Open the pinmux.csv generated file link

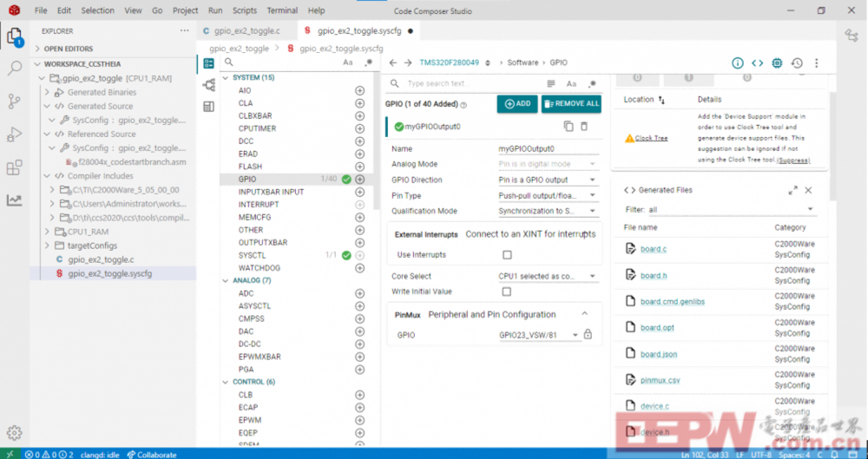[x=660, y=380]
